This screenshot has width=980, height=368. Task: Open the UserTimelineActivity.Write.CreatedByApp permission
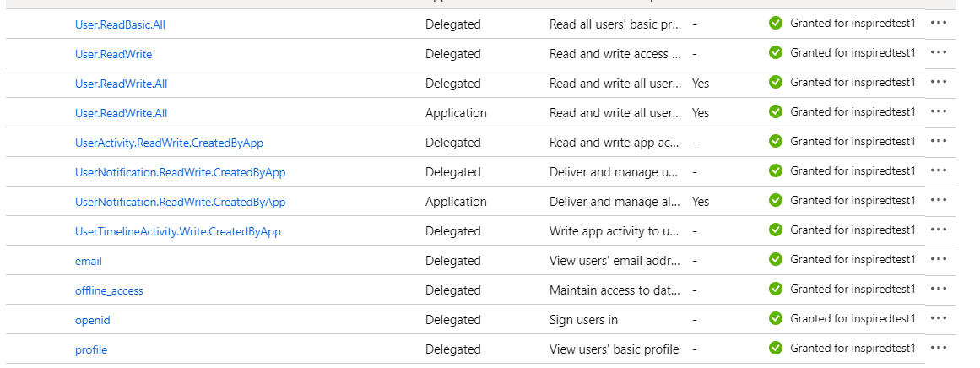click(177, 231)
